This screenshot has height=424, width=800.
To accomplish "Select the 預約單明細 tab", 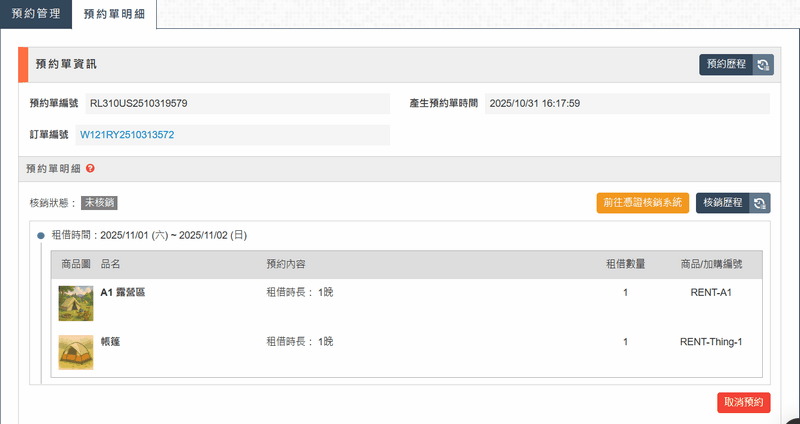I will pos(114,14).
